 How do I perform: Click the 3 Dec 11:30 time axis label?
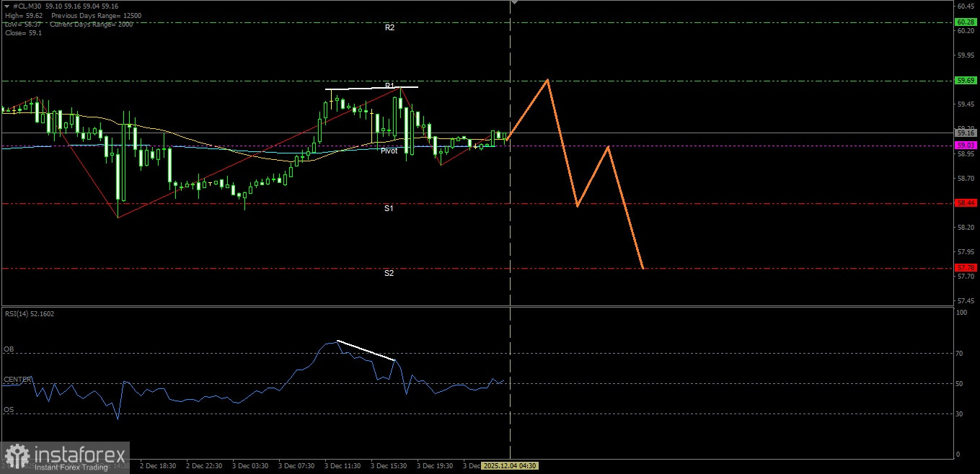342,466
